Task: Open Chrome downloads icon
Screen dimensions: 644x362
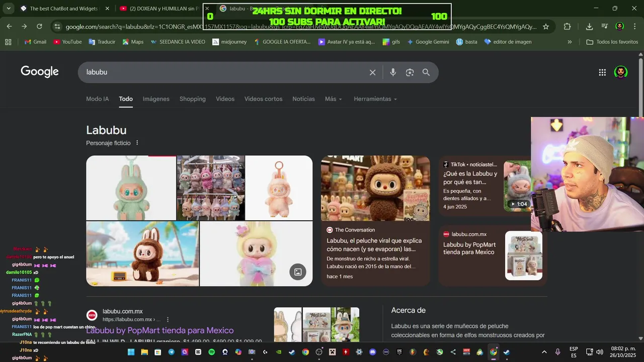Action: [x=589, y=27]
